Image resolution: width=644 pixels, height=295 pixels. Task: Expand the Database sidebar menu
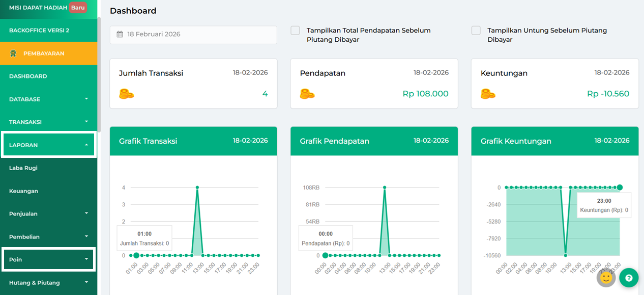48,99
